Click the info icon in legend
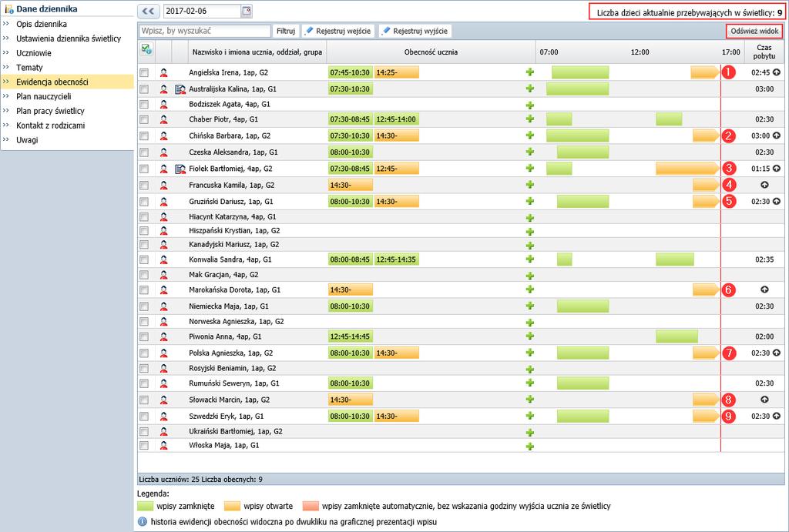Screen dimensions: 789x532 coord(143,521)
